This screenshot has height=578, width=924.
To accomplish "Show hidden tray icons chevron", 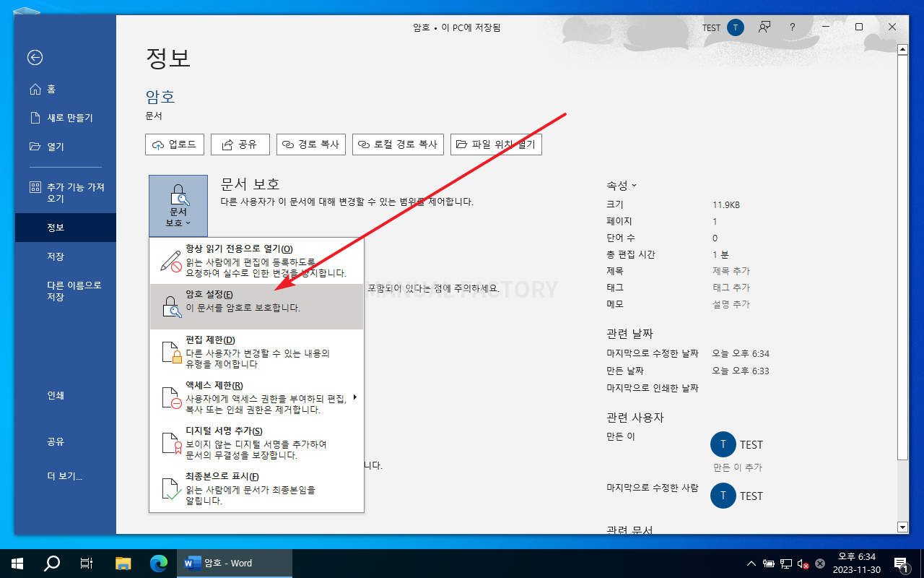I will pyautogui.click(x=751, y=564).
